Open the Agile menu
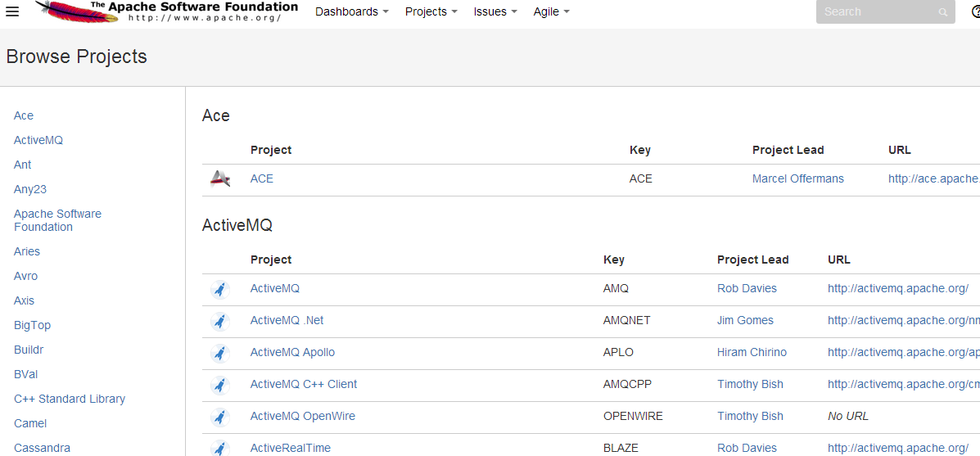980x456 pixels. [x=551, y=11]
